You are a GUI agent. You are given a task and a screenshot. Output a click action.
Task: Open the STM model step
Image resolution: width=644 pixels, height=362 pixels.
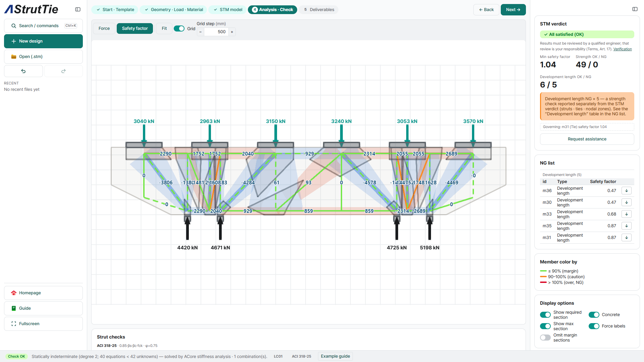(228, 10)
